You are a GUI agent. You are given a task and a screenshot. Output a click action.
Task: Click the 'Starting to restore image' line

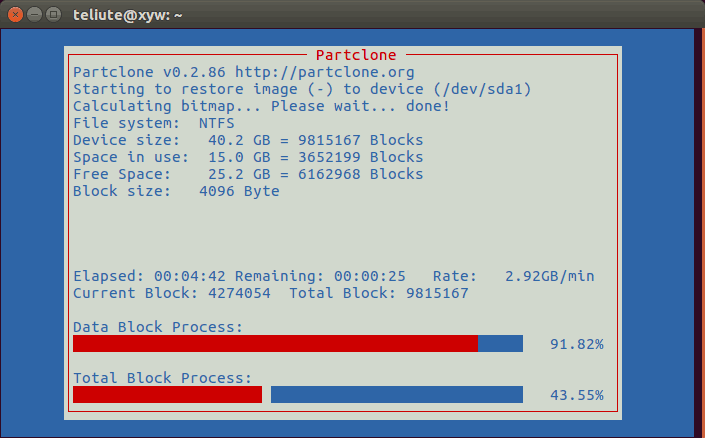pos(302,89)
